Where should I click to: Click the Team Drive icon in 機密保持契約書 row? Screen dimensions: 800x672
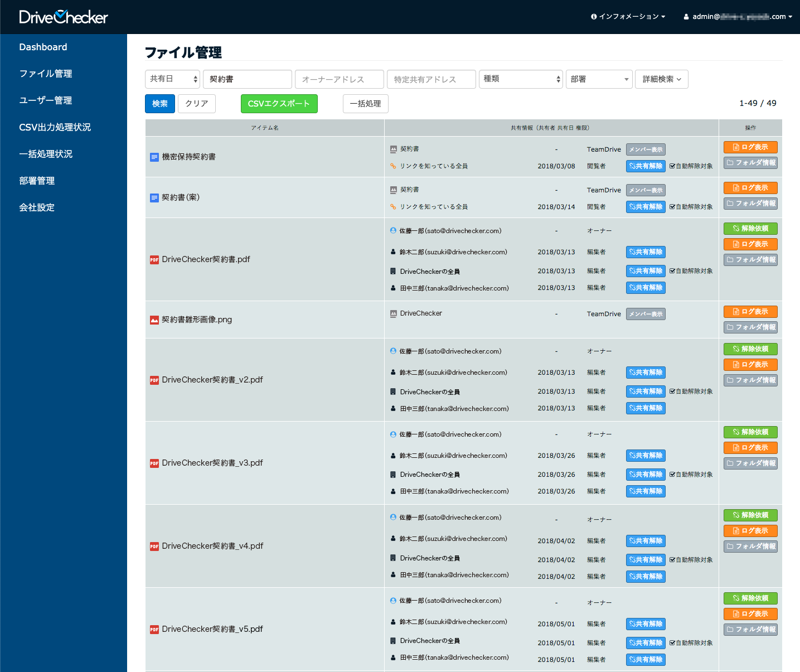point(394,149)
